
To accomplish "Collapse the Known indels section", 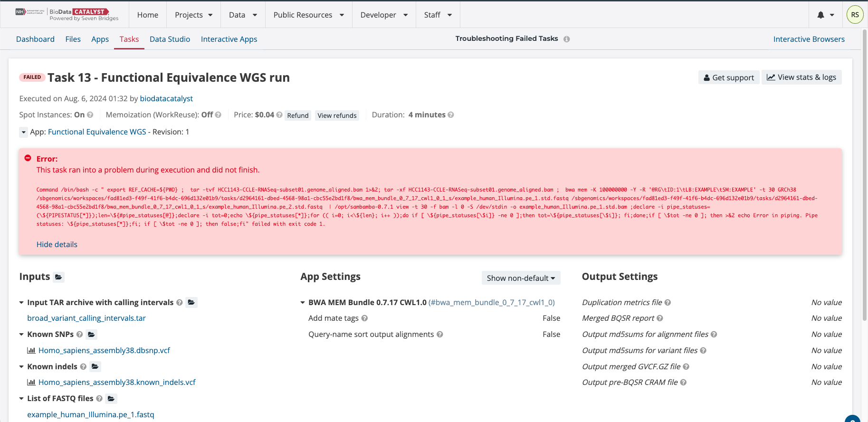I will click(x=21, y=366).
